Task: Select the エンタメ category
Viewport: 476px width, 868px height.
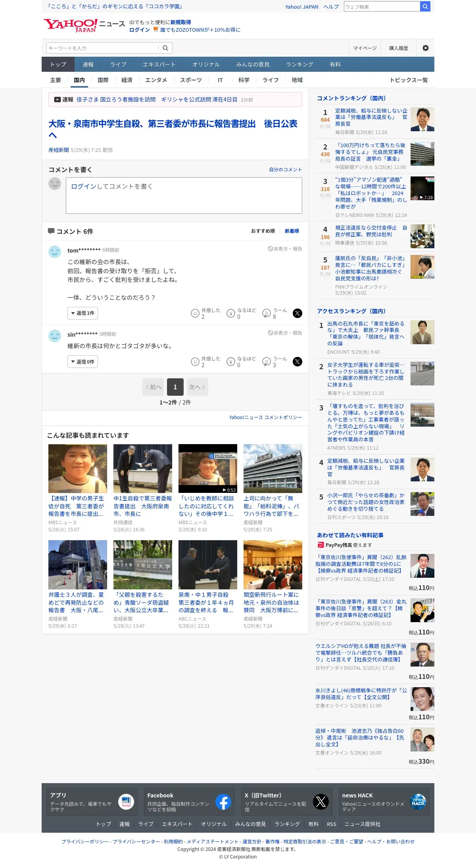Action: point(156,80)
